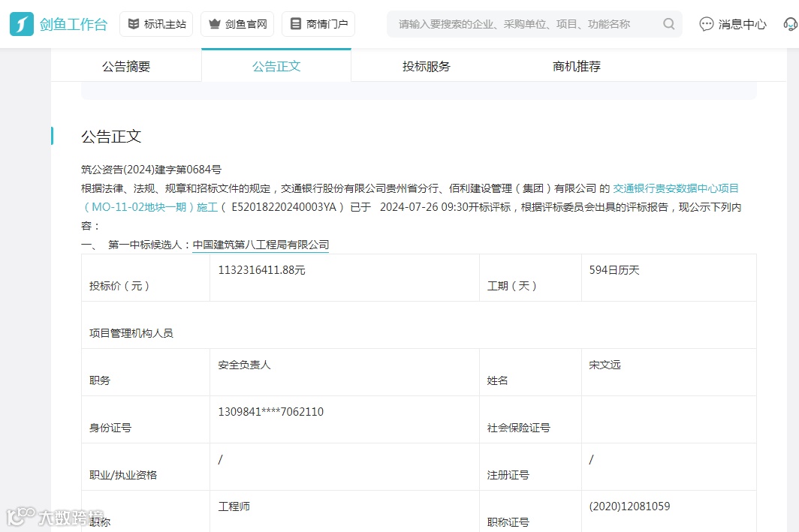799x532 pixels.
Task: Click the 消息中心 chat bubble icon
Action: coord(706,24)
